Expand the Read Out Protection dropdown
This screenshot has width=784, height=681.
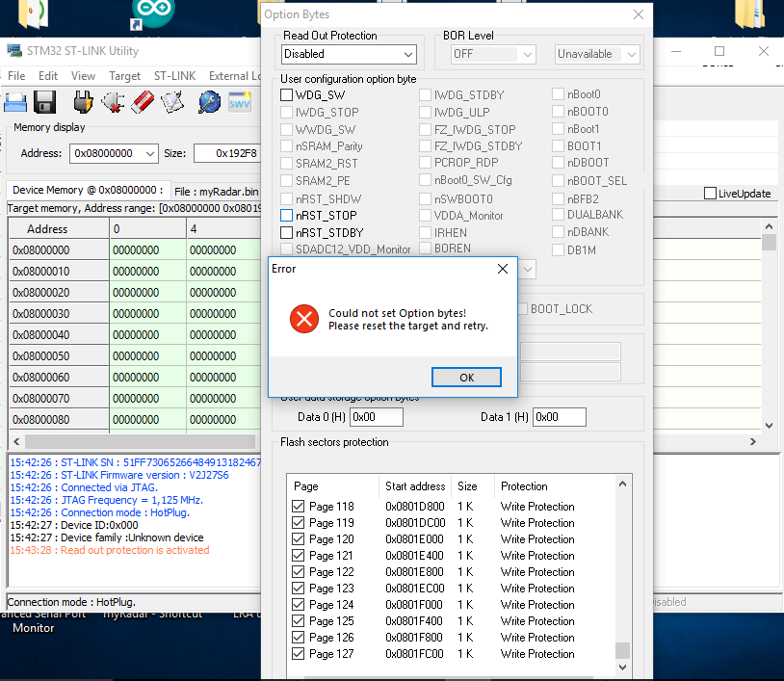pyautogui.click(x=408, y=54)
